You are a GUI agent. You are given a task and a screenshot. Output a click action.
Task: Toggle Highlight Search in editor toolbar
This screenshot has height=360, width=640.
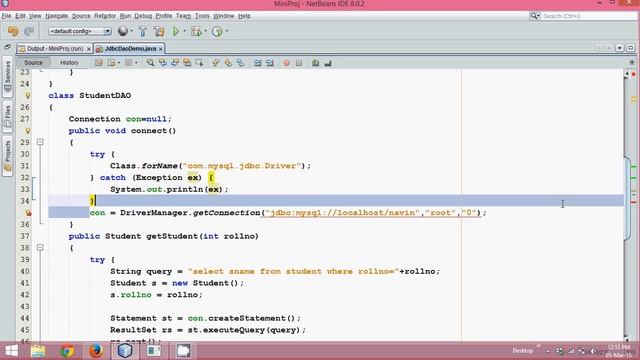pyautogui.click(x=187, y=63)
